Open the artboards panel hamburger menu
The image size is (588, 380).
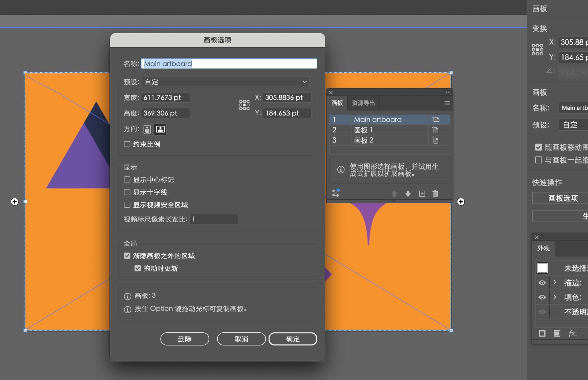(447, 103)
